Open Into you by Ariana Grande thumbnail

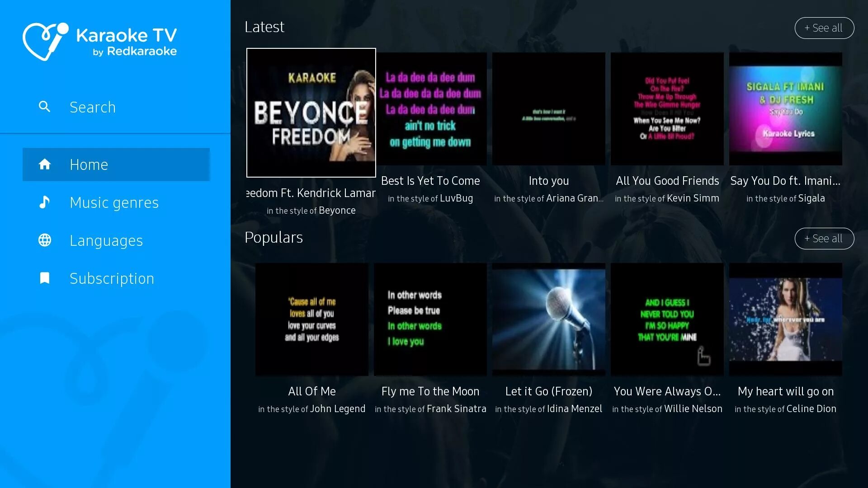(x=548, y=109)
